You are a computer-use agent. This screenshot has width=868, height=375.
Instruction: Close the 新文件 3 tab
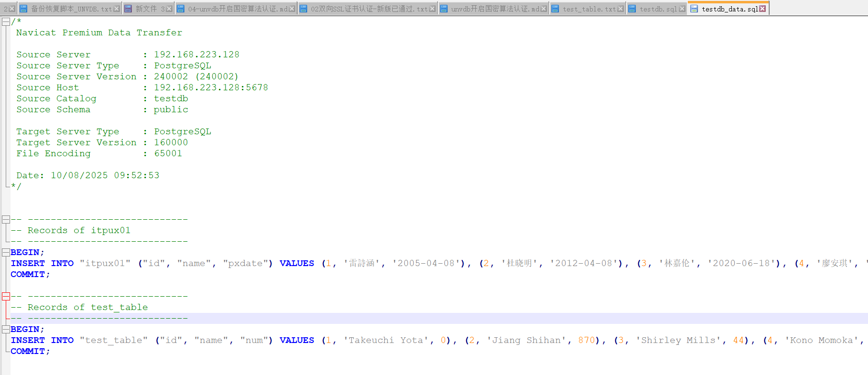pos(169,9)
